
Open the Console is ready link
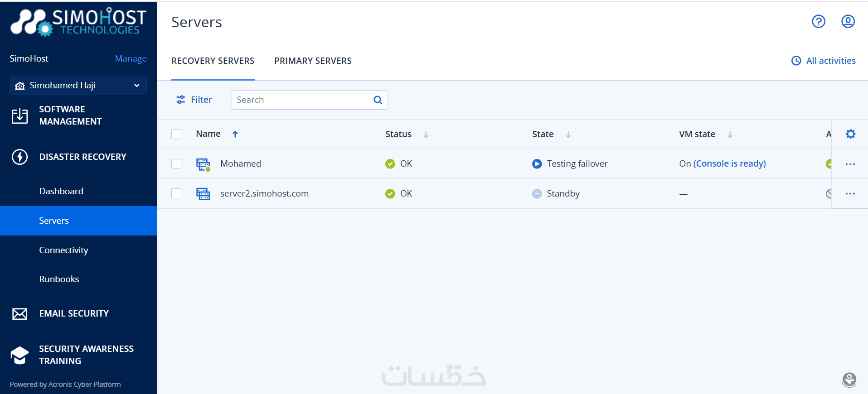pyautogui.click(x=729, y=163)
